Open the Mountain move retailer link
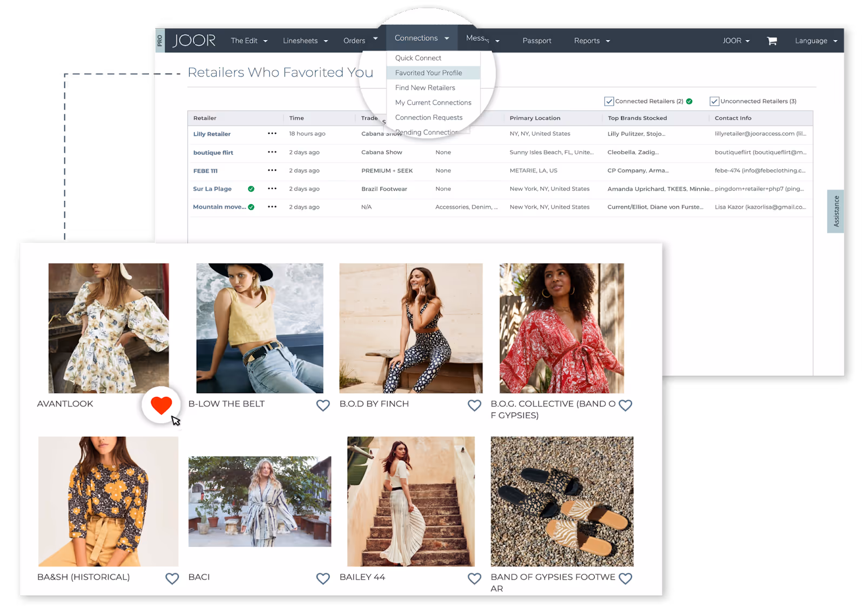Image resolution: width=864 pixels, height=616 pixels. pos(219,207)
